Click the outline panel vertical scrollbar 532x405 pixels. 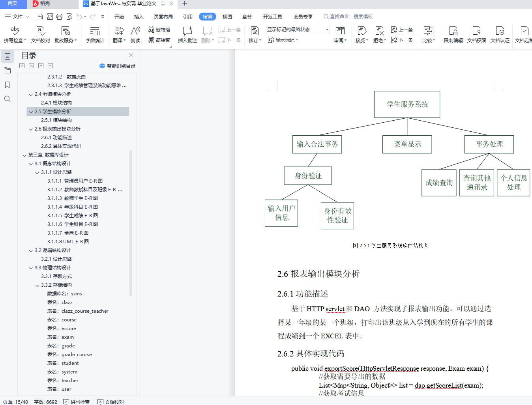click(131, 223)
